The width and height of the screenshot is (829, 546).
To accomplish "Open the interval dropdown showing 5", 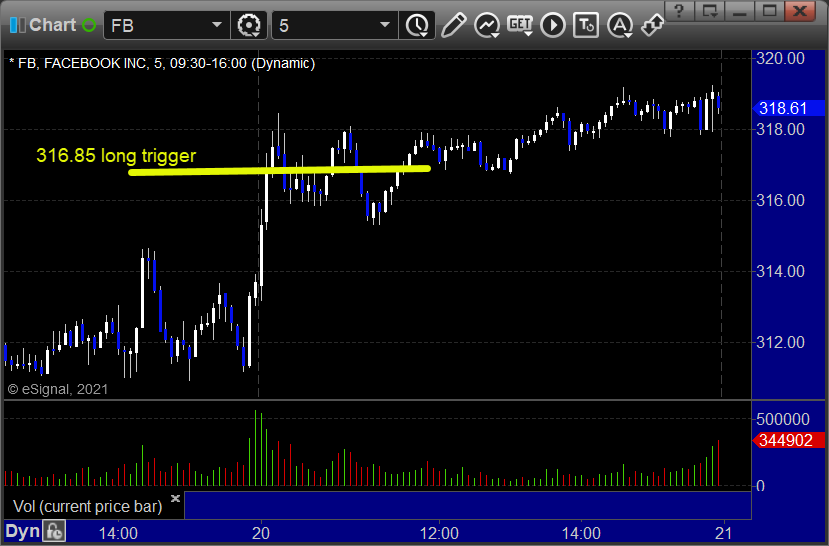I will 334,25.
